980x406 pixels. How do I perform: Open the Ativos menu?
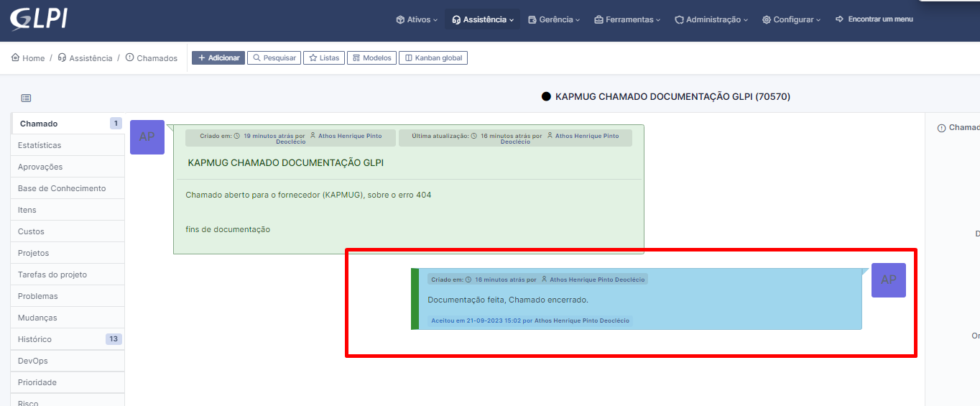tap(417, 19)
